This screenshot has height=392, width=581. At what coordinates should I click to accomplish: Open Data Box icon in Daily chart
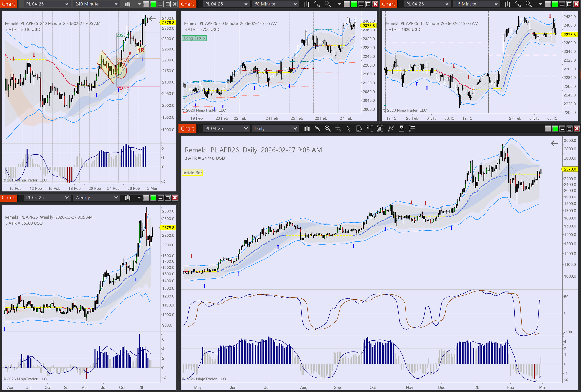tap(359, 129)
